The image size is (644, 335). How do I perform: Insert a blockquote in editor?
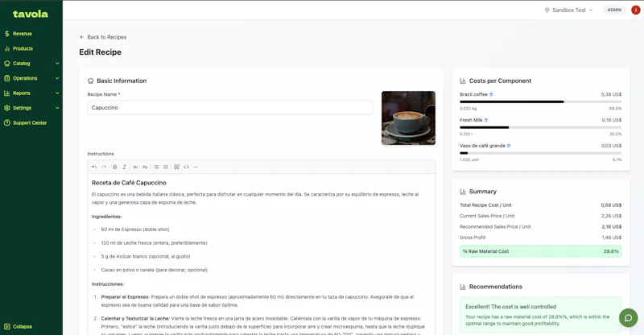[176, 167]
